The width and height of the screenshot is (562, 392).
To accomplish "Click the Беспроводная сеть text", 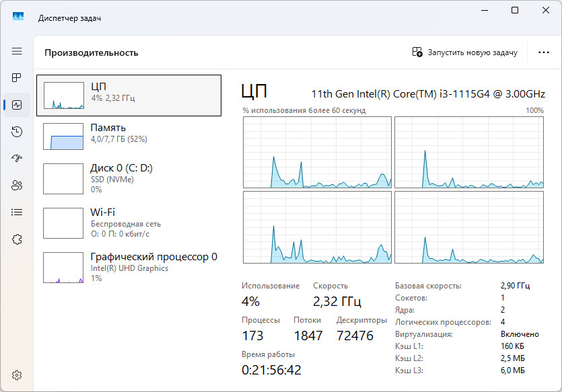I will point(126,224).
